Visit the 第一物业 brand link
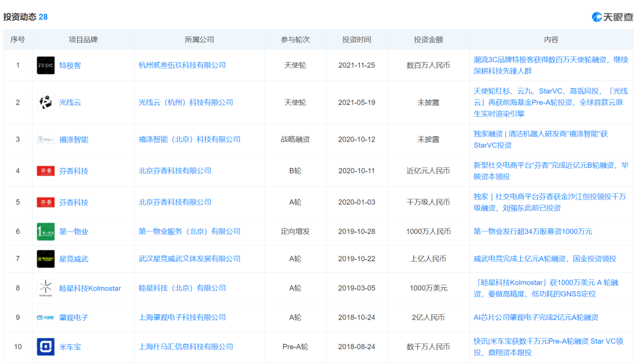Screen dimensions: 640x364 pyautogui.click(x=74, y=231)
